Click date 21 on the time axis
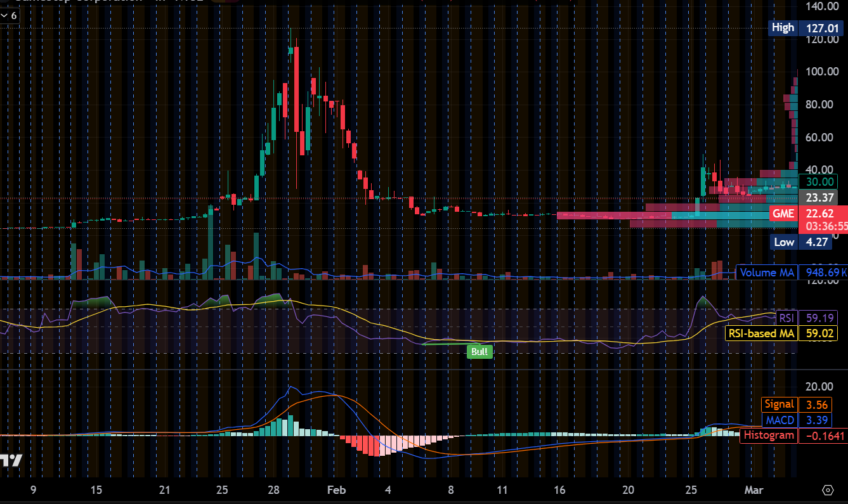The image size is (848, 504). [165, 490]
